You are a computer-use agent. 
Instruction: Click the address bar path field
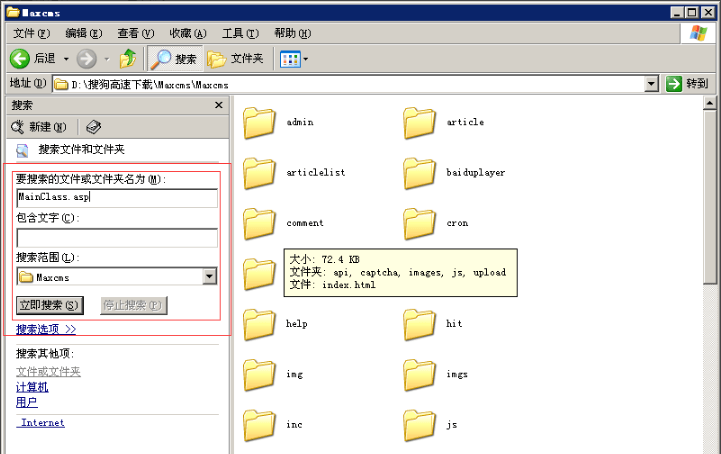coord(349,84)
